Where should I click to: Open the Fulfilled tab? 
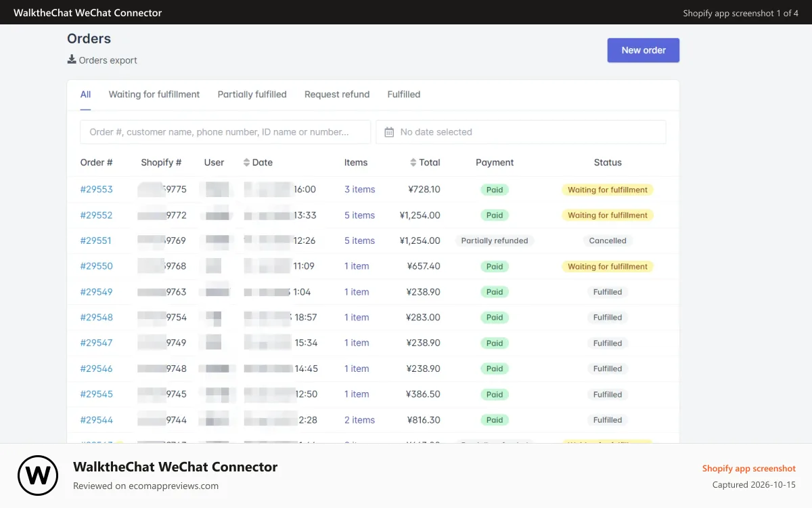(404, 95)
